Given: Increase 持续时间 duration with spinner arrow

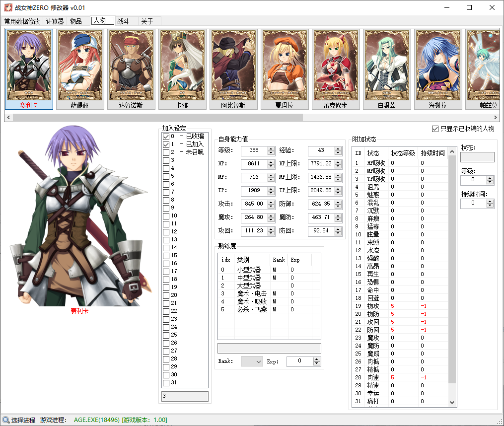Looking at the screenshot, I should 490,202.
